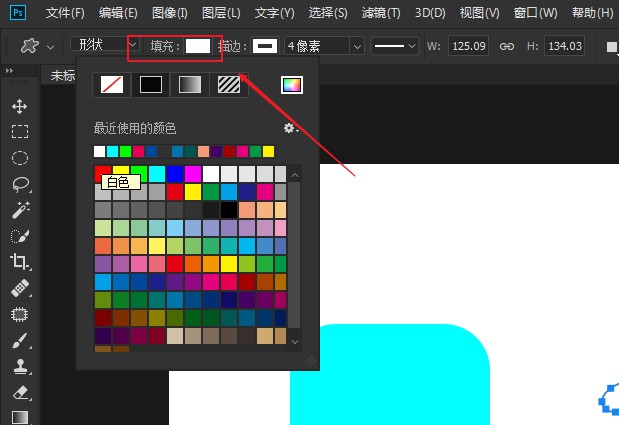Open the 窗口(W) menu
Screen dimensions: 619x425
535,13
